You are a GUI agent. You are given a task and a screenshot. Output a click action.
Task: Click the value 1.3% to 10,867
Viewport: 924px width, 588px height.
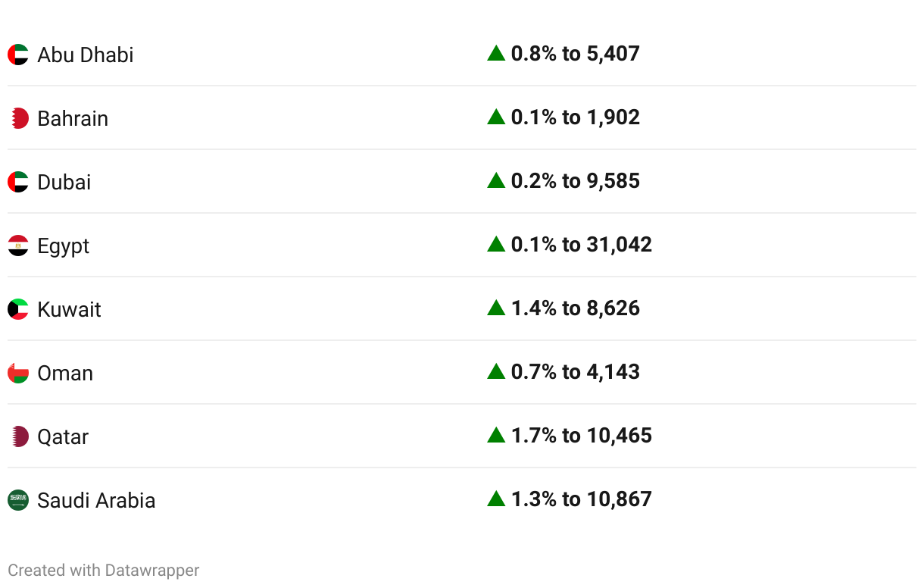click(x=582, y=499)
